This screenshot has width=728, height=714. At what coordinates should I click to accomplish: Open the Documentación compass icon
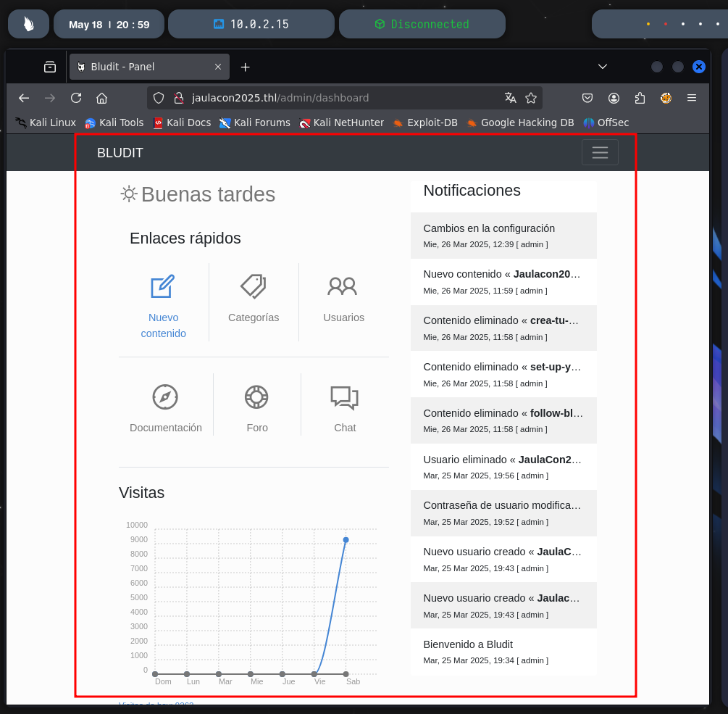pyautogui.click(x=165, y=397)
